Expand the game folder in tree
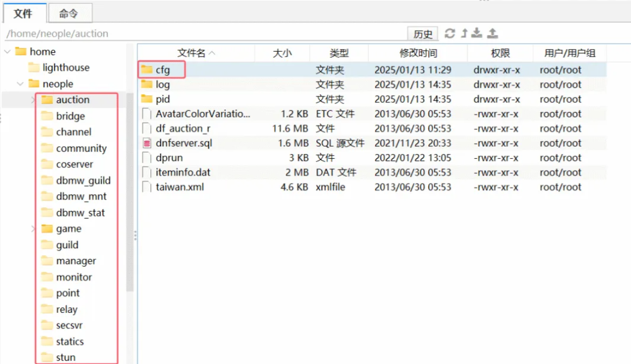 [x=33, y=229]
